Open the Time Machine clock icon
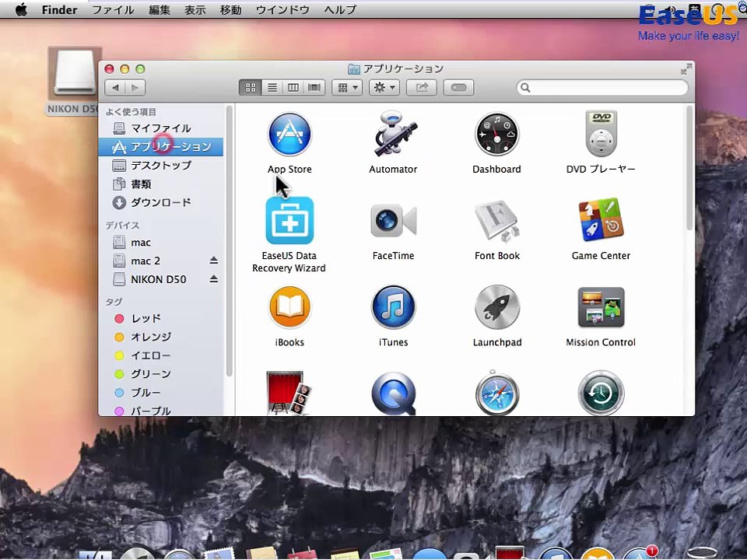Viewport: 747px width, 560px height. [601, 393]
